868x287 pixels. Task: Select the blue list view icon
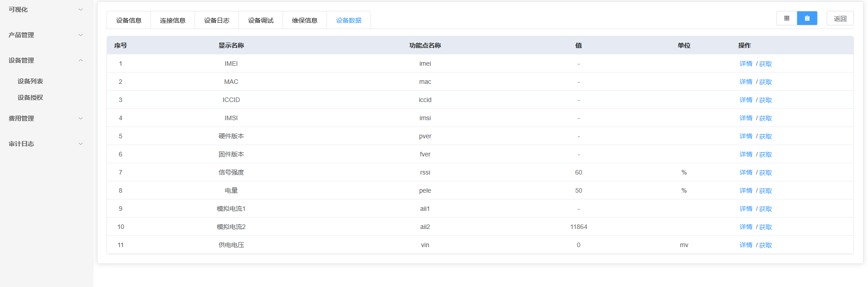coord(807,18)
